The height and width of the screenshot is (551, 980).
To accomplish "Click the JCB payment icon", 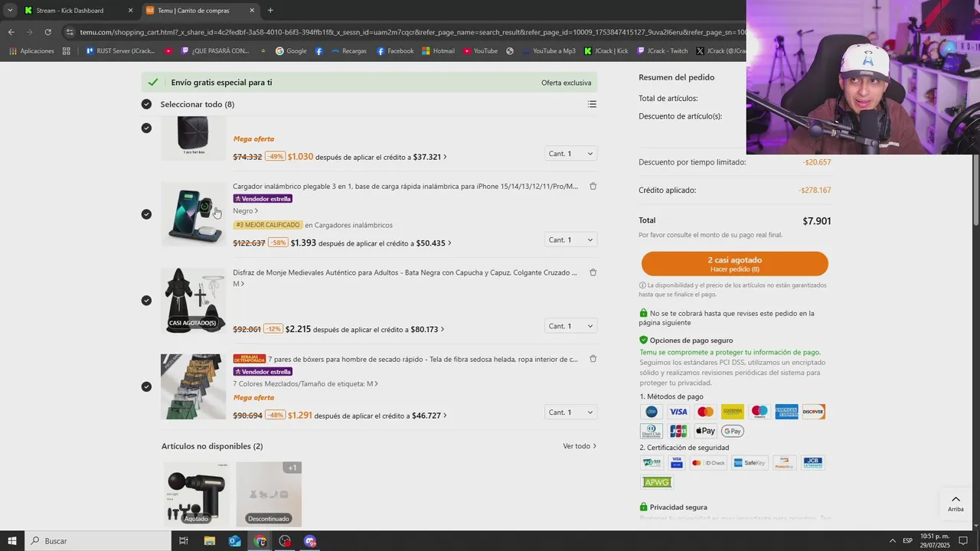I will 678,431.
